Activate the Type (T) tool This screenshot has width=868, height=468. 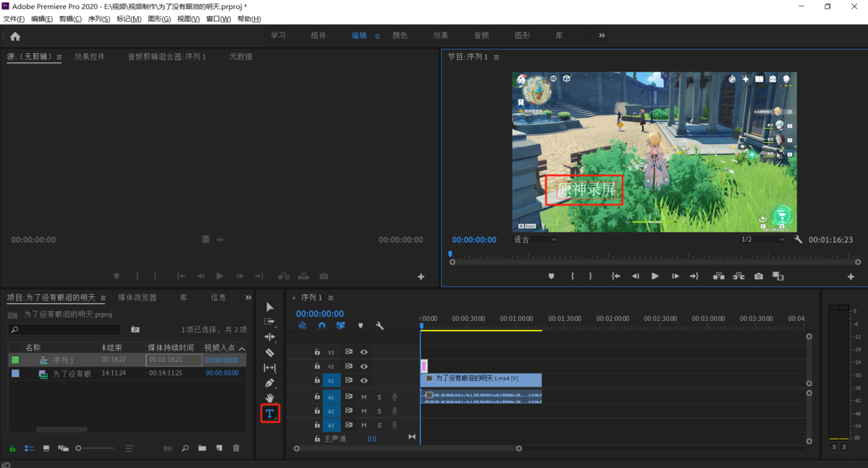[269, 413]
